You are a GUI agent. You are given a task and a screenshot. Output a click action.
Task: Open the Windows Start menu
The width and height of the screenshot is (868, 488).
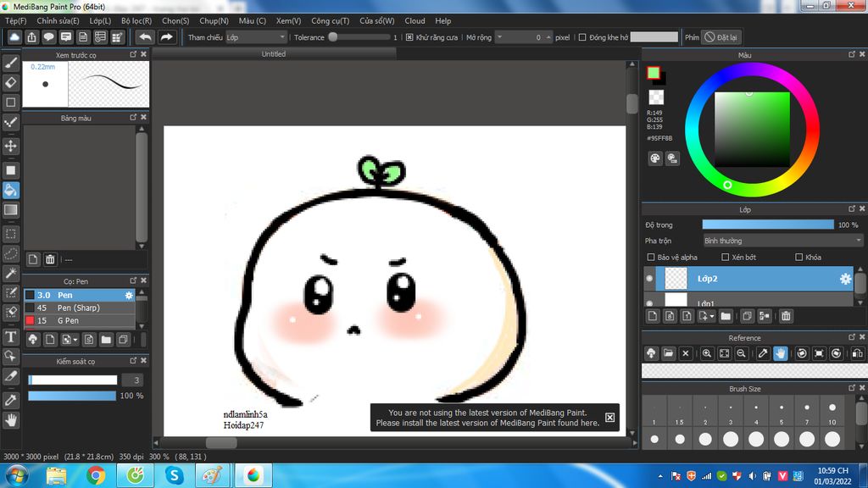click(x=16, y=476)
